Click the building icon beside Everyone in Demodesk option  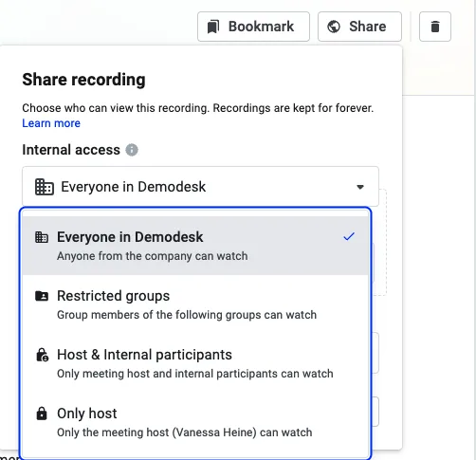point(42,237)
